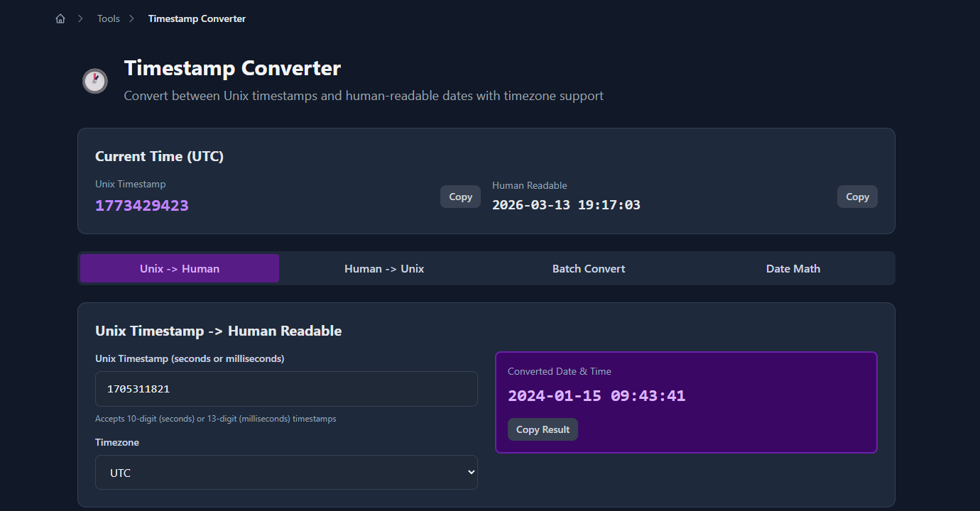Image resolution: width=980 pixels, height=511 pixels.
Task: Switch to the Unix -> Human tab
Action: (x=180, y=268)
